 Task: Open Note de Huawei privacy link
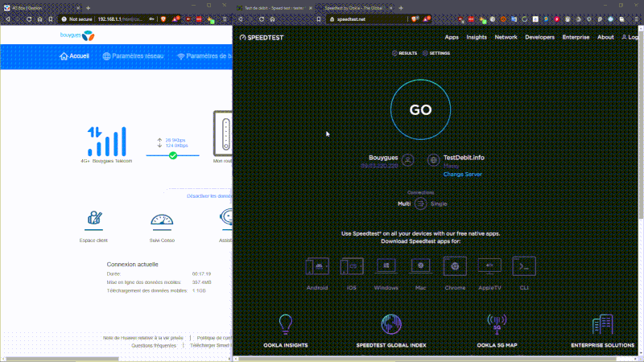pyautogui.click(x=143, y=338)
